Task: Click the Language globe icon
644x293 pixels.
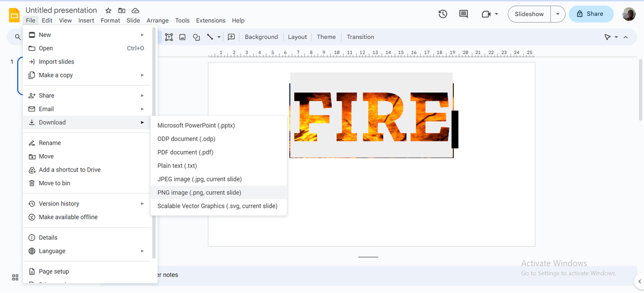Action: 32,251
